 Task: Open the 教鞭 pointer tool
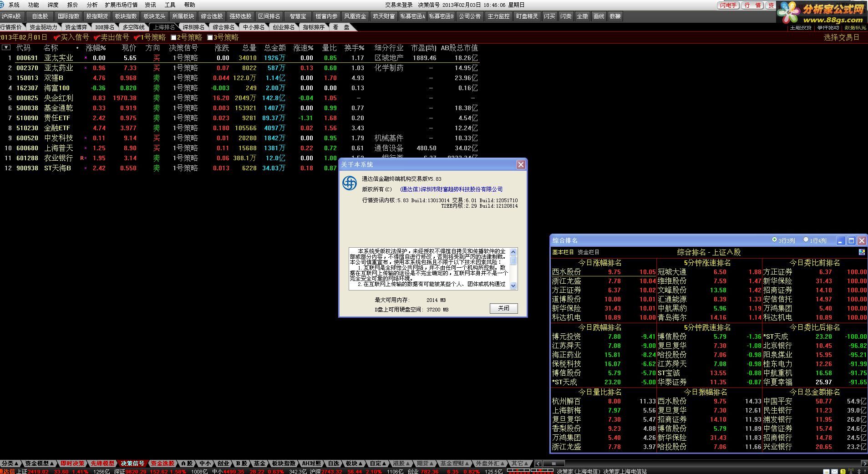[615, 16]
